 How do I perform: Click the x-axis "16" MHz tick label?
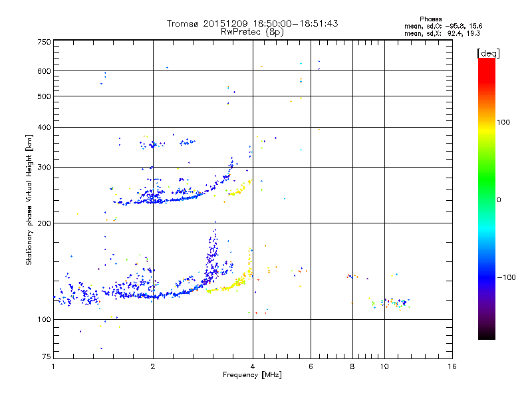(452, 366)
